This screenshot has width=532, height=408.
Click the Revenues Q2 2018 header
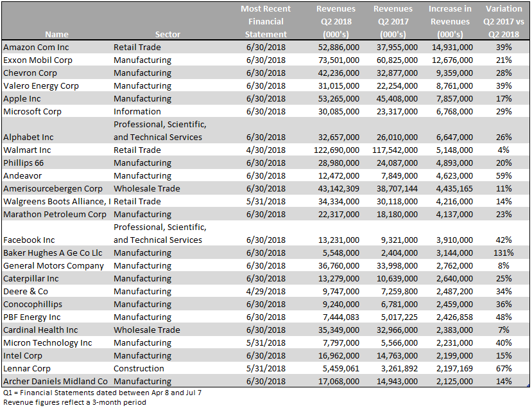coord(336,21)
